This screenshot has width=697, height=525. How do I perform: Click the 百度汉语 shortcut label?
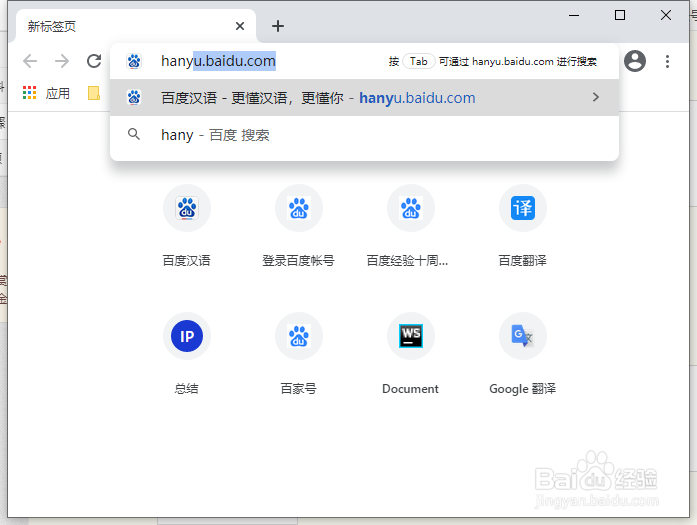pyautogui.click(x=186, y=260)
